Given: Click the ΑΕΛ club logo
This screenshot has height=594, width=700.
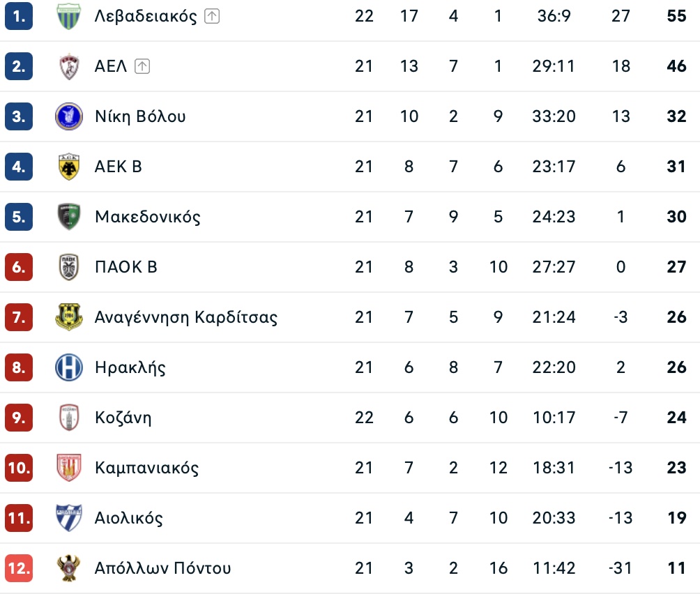Looking at the screenshot, I should click(69, 66).
